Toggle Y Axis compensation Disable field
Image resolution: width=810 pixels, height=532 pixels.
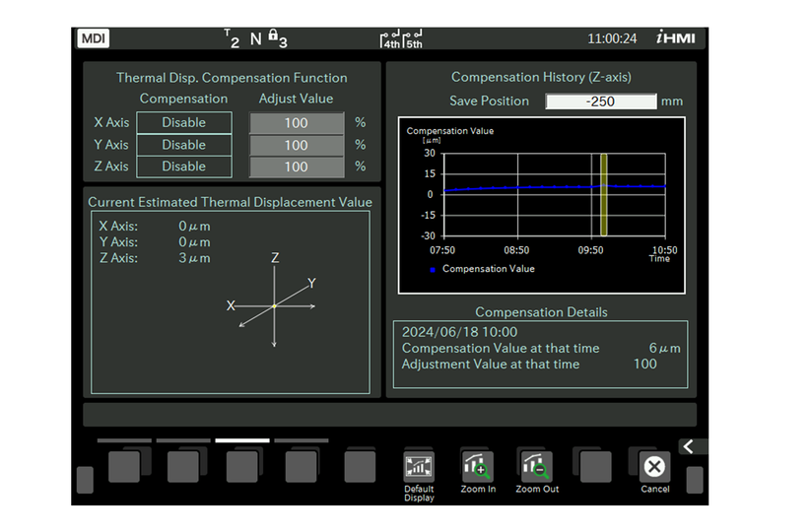(x=184, y=145)
